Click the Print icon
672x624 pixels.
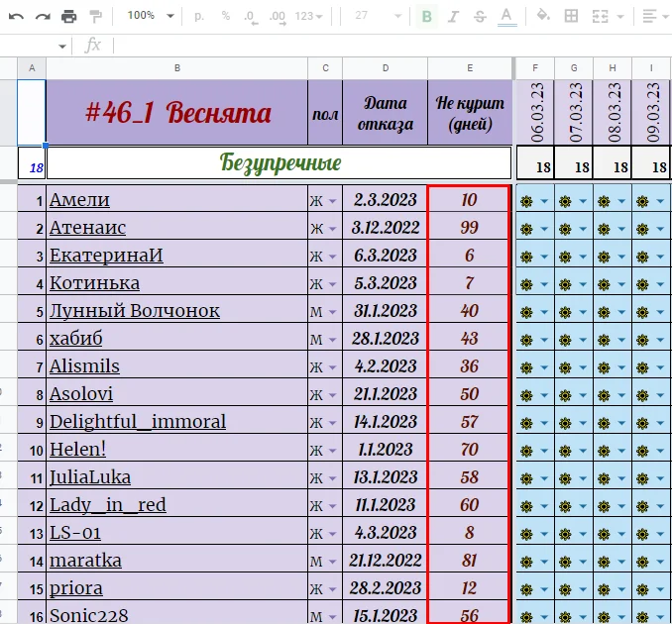tap(68, 16)
